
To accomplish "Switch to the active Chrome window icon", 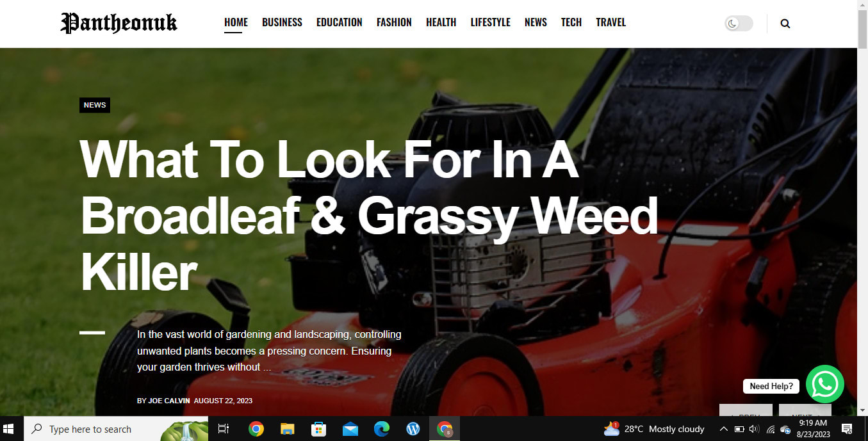I will [x=445, y=429].
